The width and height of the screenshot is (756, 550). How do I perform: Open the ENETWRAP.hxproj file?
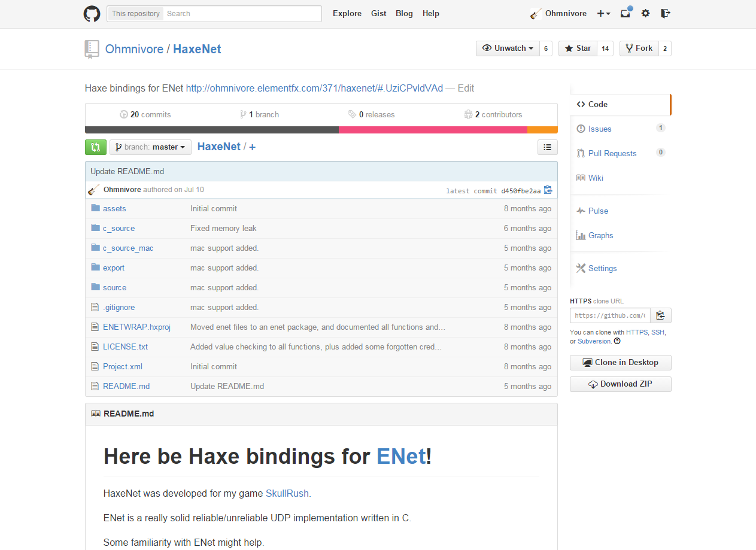tap(136, 327)
